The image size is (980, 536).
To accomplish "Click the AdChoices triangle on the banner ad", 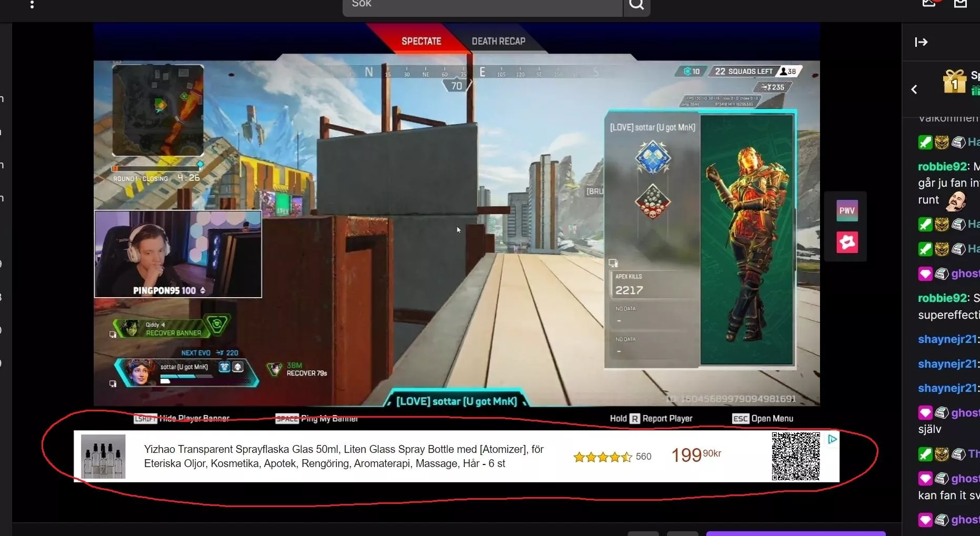I will click(832, 439).
